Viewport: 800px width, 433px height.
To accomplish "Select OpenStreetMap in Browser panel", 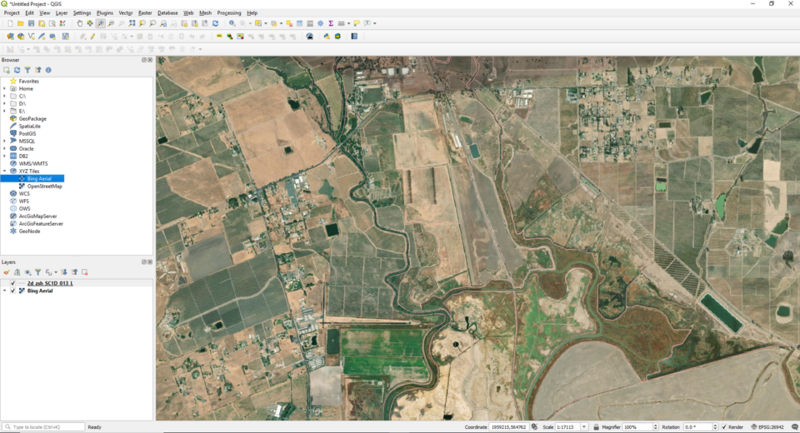I will 44,186.
